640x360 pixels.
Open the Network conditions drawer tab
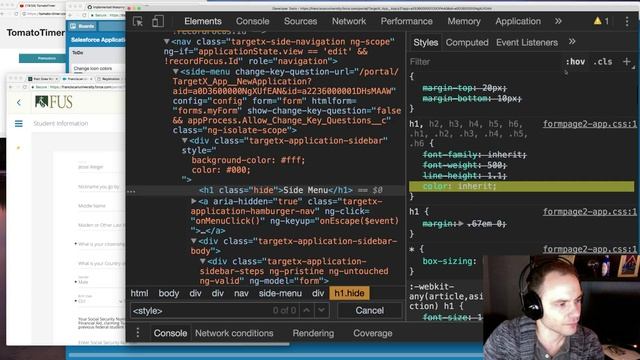coord(234,333)
